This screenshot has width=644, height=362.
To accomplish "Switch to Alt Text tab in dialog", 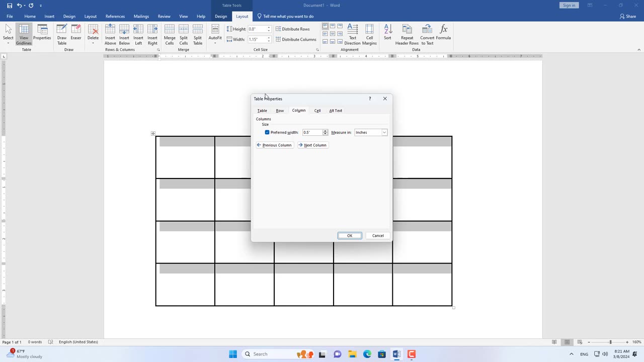I will 336,111.
